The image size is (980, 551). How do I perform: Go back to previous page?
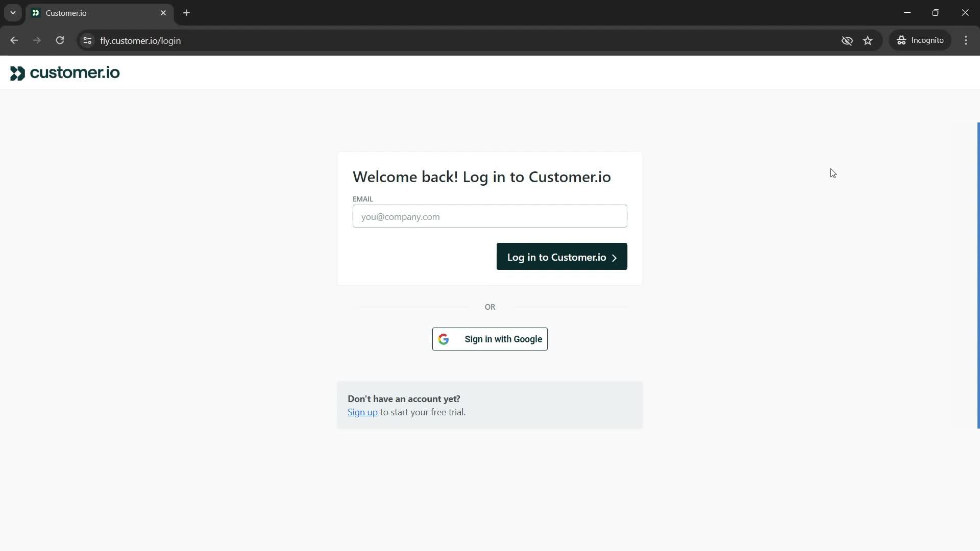14,40
